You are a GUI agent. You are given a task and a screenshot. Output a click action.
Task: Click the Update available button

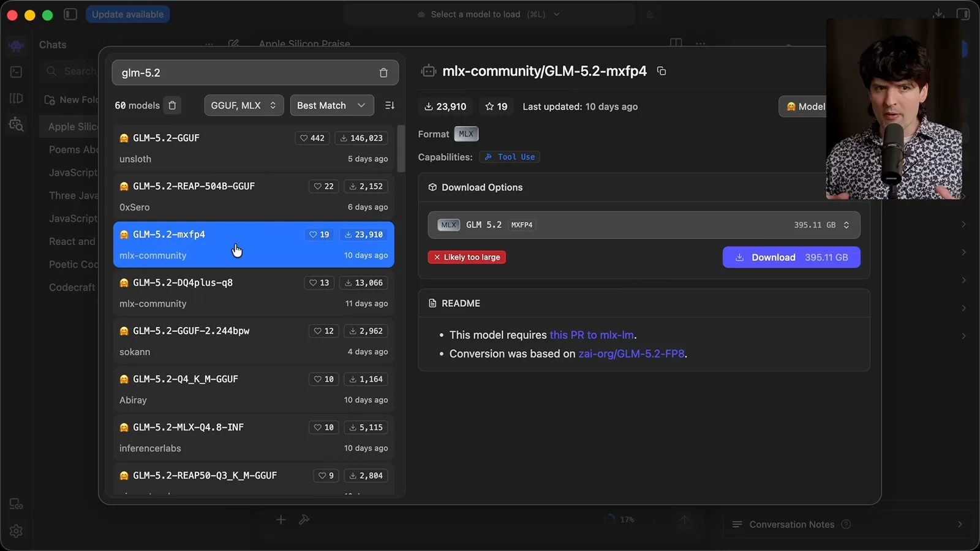(x=127, y=14)
